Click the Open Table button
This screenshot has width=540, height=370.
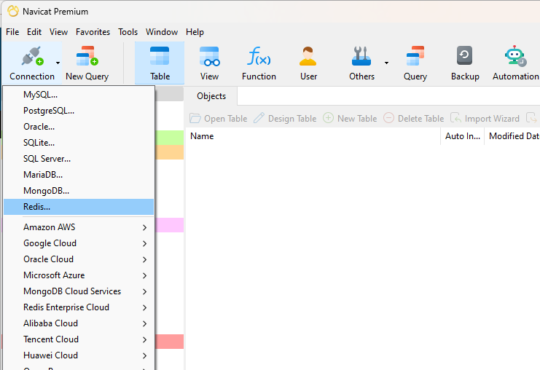tap(218, 119)
